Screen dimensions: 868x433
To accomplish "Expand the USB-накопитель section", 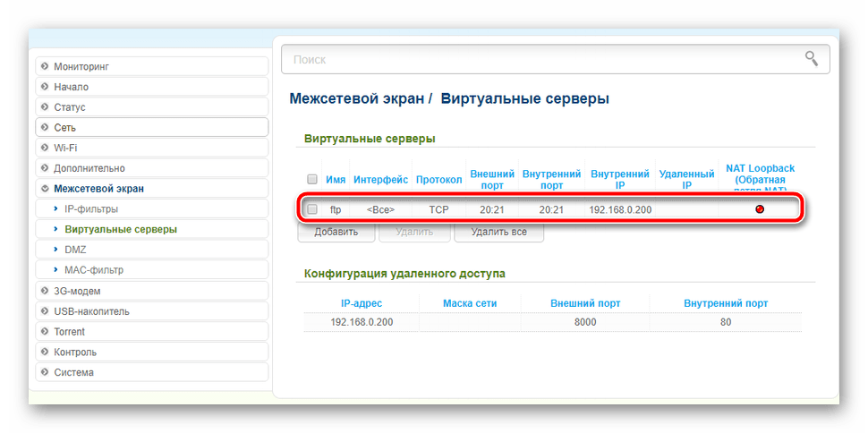I will point(45,311).
